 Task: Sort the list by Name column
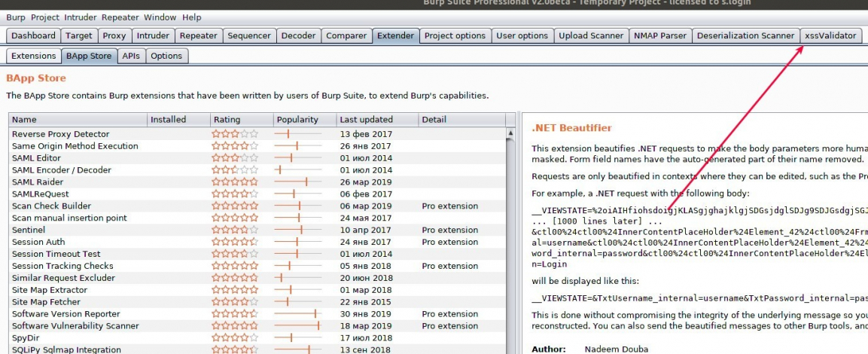pyautogui.click(x=78, y=120)
